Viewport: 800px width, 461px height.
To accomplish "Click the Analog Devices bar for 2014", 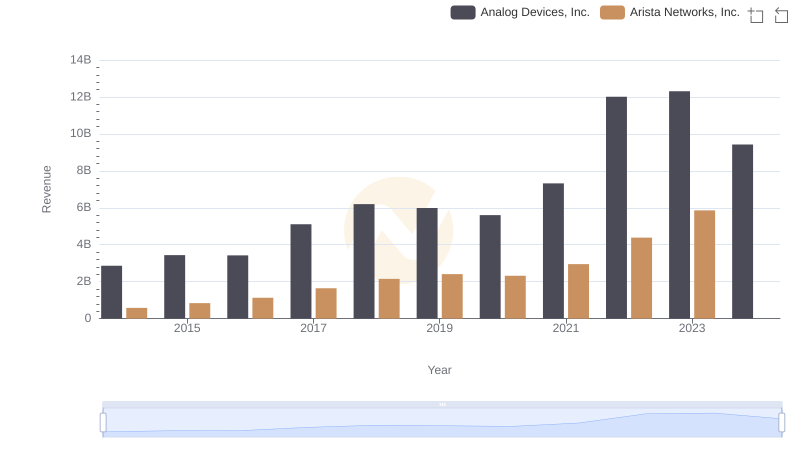I will point(112,292).
